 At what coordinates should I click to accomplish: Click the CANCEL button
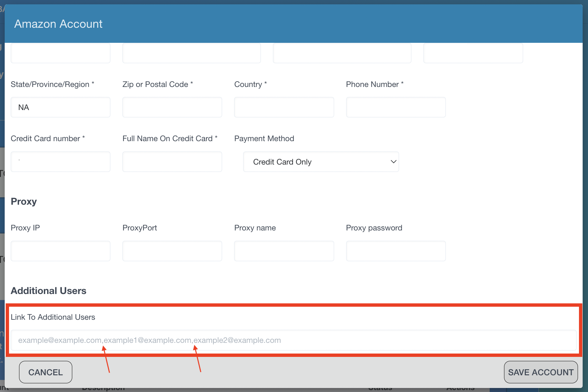tap(45, 372)
